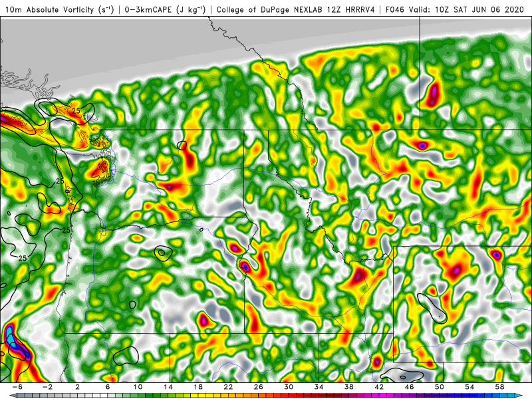Click the colorbar value "50"
532x399 pixels.
pos(440,387)
